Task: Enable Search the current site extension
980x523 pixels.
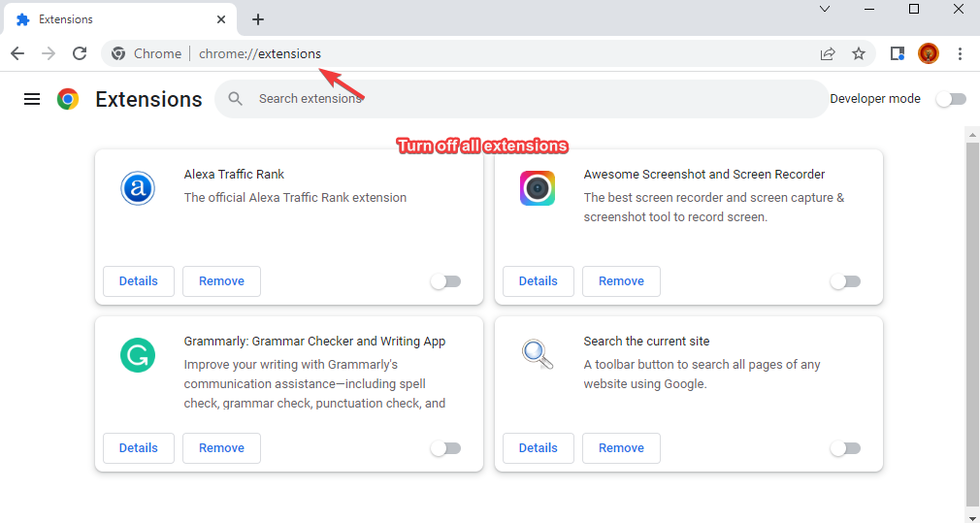Action: click(x=846, y=448)
